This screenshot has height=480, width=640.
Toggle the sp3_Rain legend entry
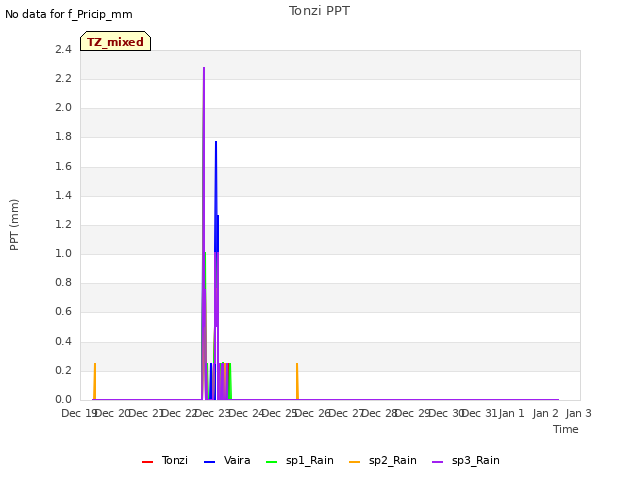(x=466, y=460)
